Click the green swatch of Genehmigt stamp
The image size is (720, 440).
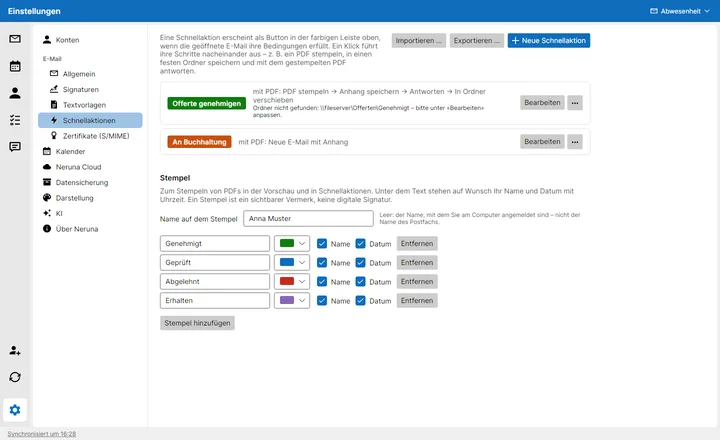tap(287, 243)
